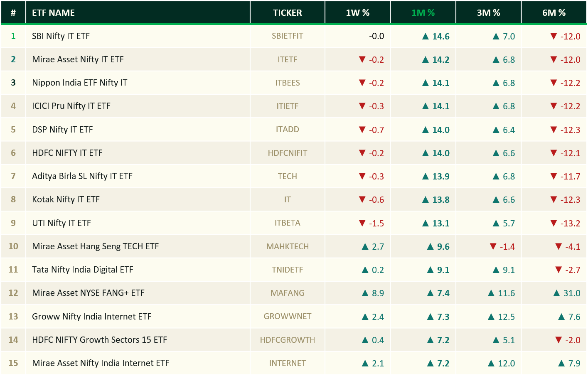Click NYSE FANG+ 6M value 31.0
The height and width of the screenshot is (376, 588).
point(567,293)
